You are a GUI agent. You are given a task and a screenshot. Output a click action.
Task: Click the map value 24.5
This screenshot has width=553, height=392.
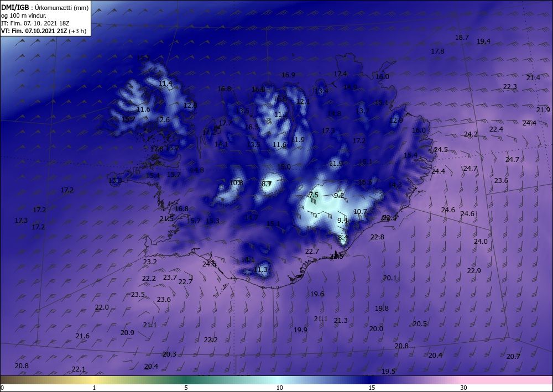pyautogui.click(x=441, y=150)
